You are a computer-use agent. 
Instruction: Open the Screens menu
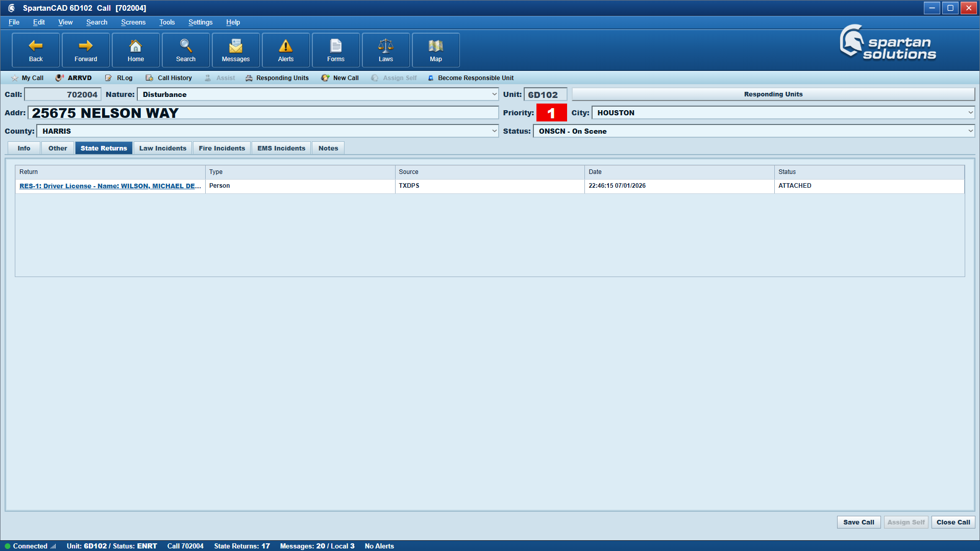133,22
